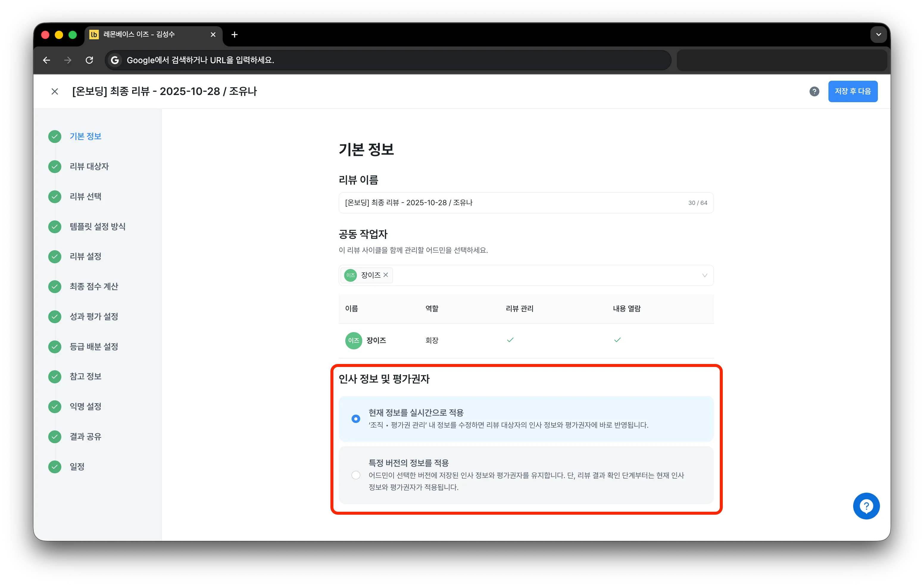
Task: Remove 장이즈 tag from collaborators
Action: coord(386,275)
